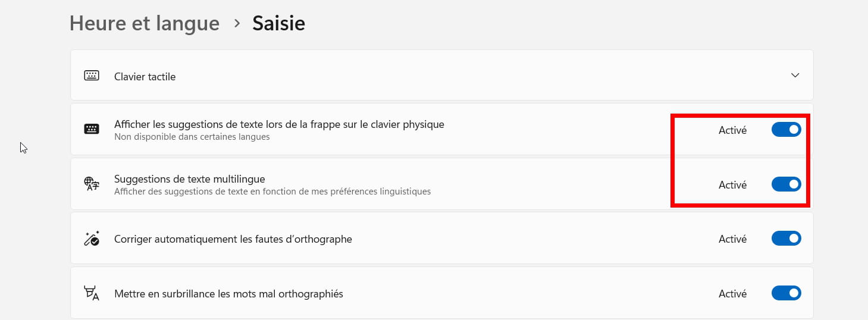Image resolution: width=868 pixels, height=320 pixels.
Task: Toggle automatic spelling correction off
Action: coord(786,239)
